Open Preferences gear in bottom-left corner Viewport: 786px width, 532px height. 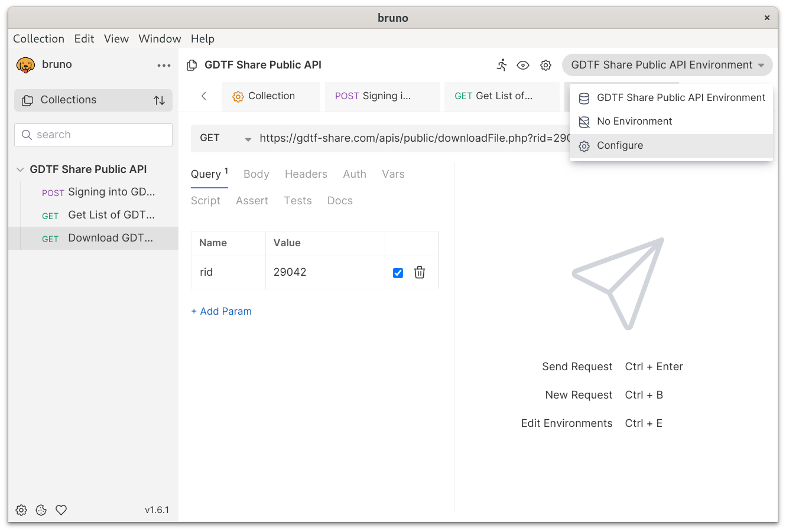(x=21, y=510)
